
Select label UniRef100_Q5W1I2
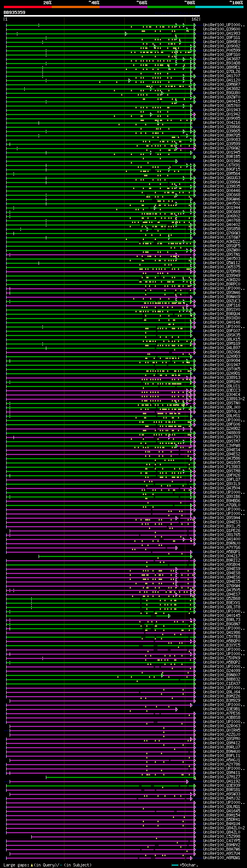[222, 263]
